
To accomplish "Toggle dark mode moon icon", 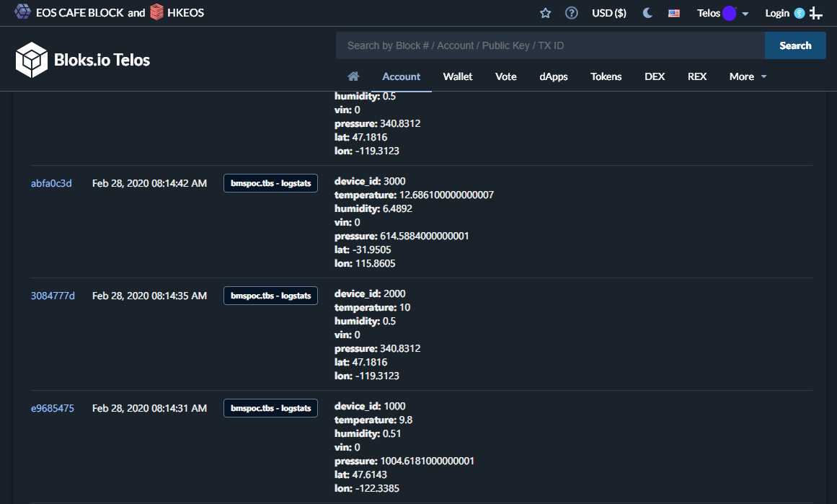I will click(x=647, y=13).
